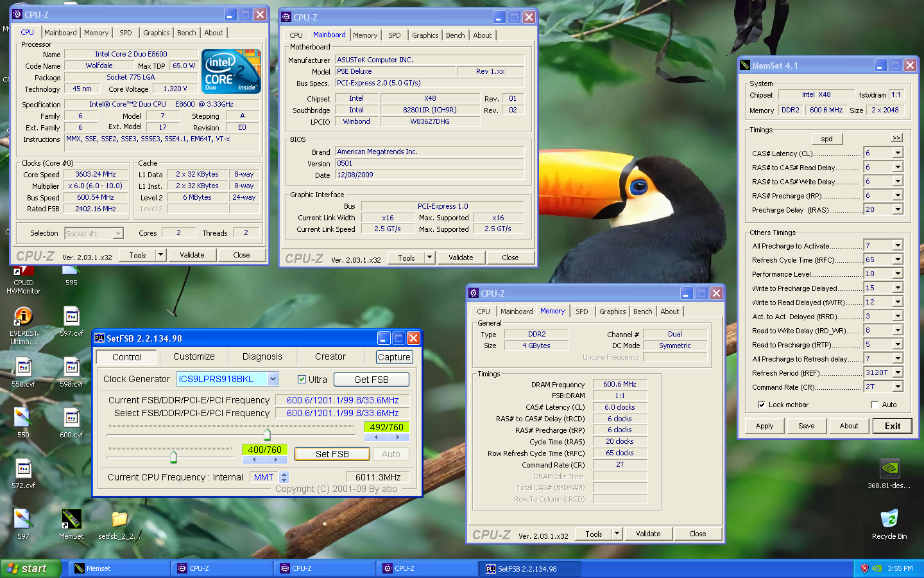Click the SetFSB title bar icon

99,338
